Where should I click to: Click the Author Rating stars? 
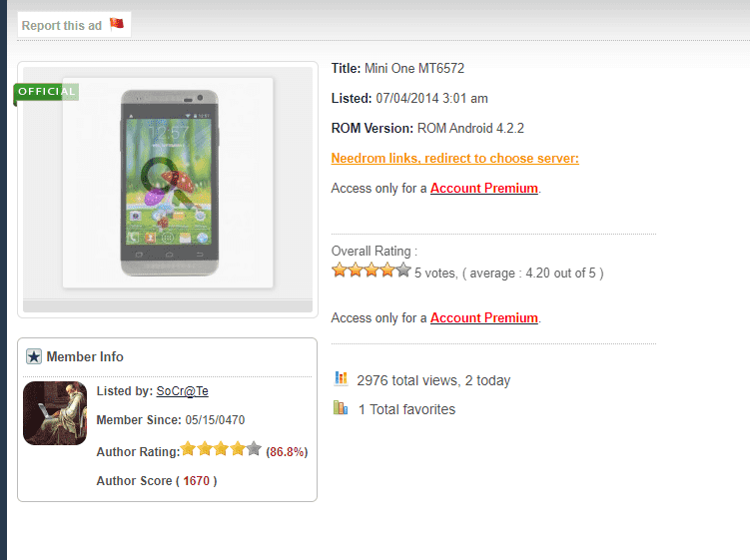coord(221,449)
